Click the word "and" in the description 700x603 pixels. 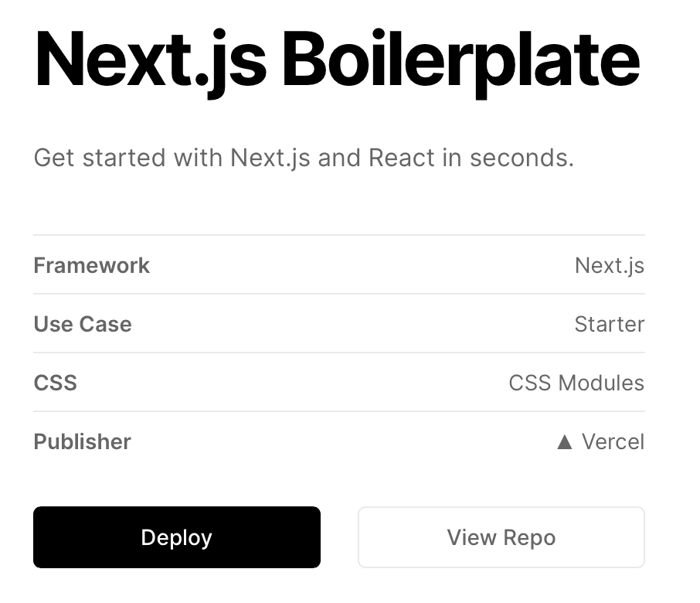(x=339, y=158)
